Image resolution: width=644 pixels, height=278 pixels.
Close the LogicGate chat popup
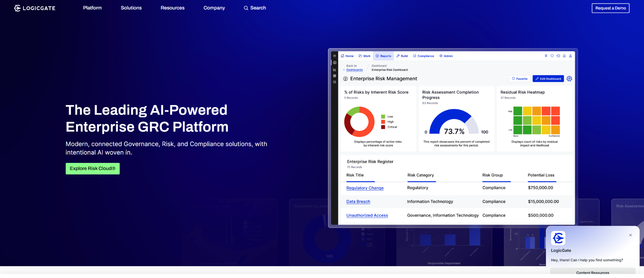630,235
